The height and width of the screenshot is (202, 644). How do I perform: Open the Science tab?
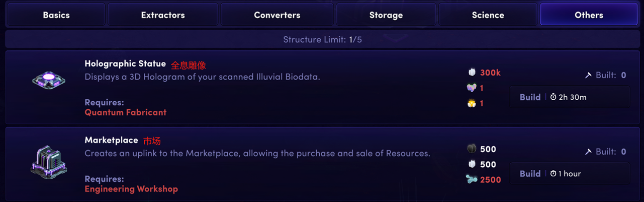488,15
